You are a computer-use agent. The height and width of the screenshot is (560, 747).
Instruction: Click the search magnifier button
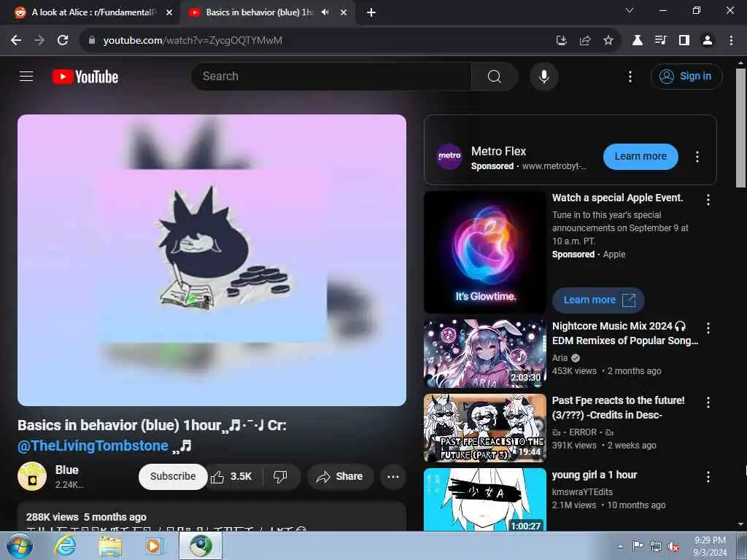(495, 76)
